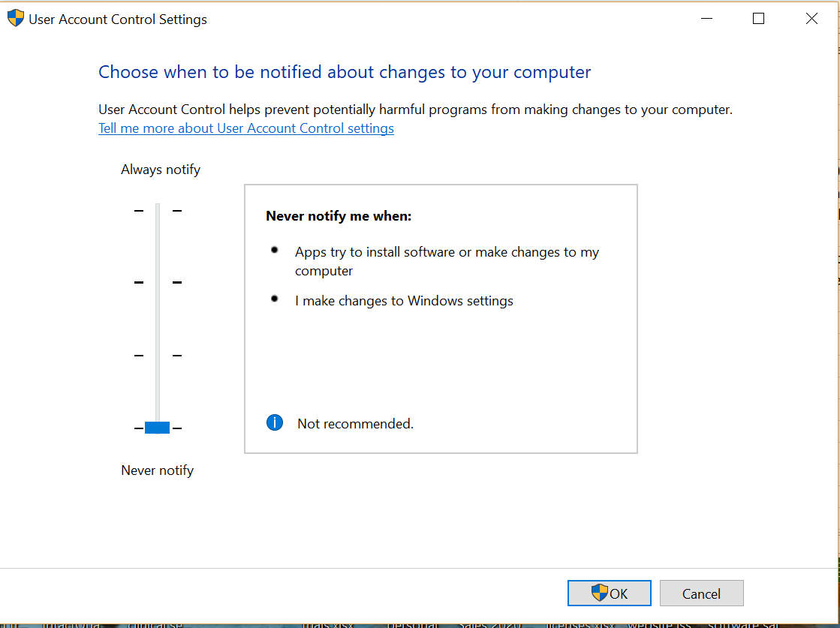
Task: Click the 'Never notify me when:' heading
Action: point(339,216)
